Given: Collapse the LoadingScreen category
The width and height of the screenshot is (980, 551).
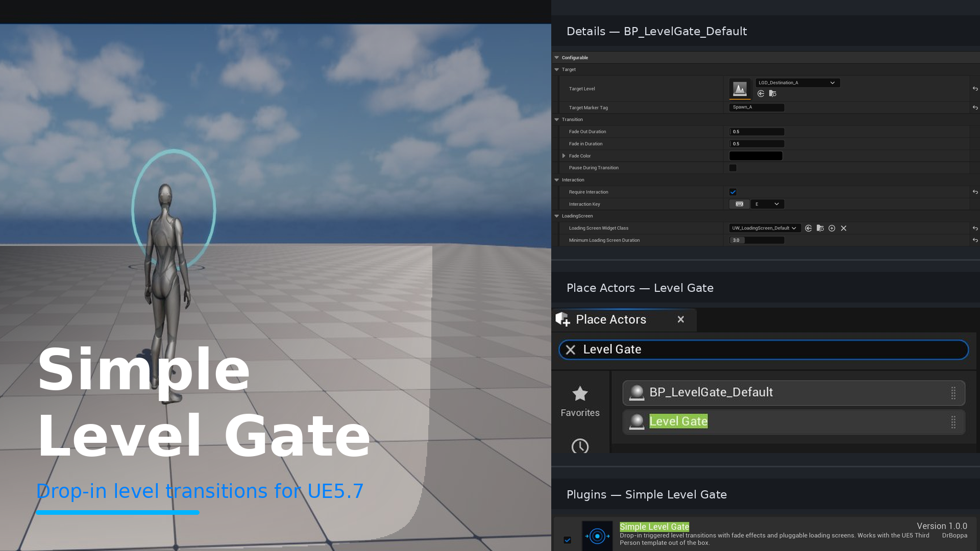Looking at the screenshot, I should [x=557, y=216].
